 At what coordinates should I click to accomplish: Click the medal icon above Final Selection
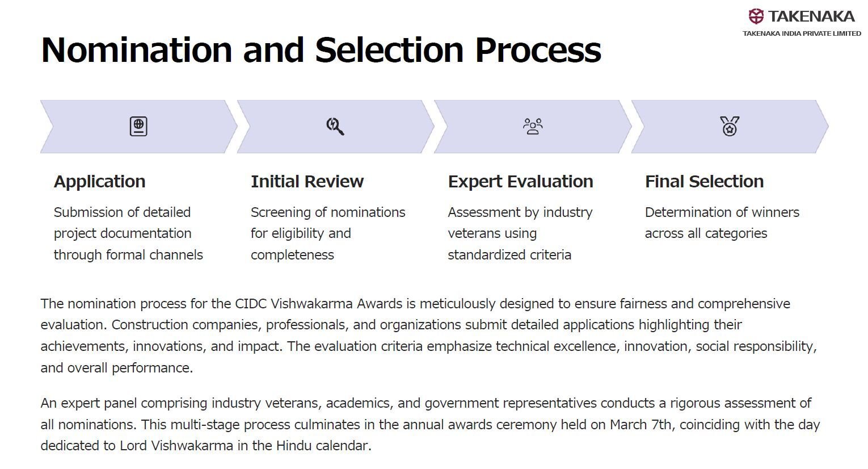[730, 126]
